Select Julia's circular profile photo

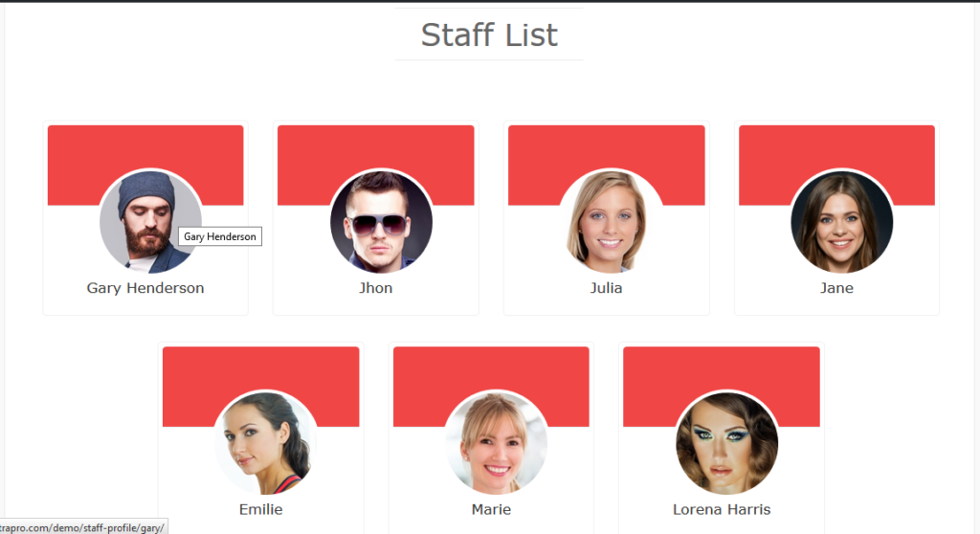612,221
